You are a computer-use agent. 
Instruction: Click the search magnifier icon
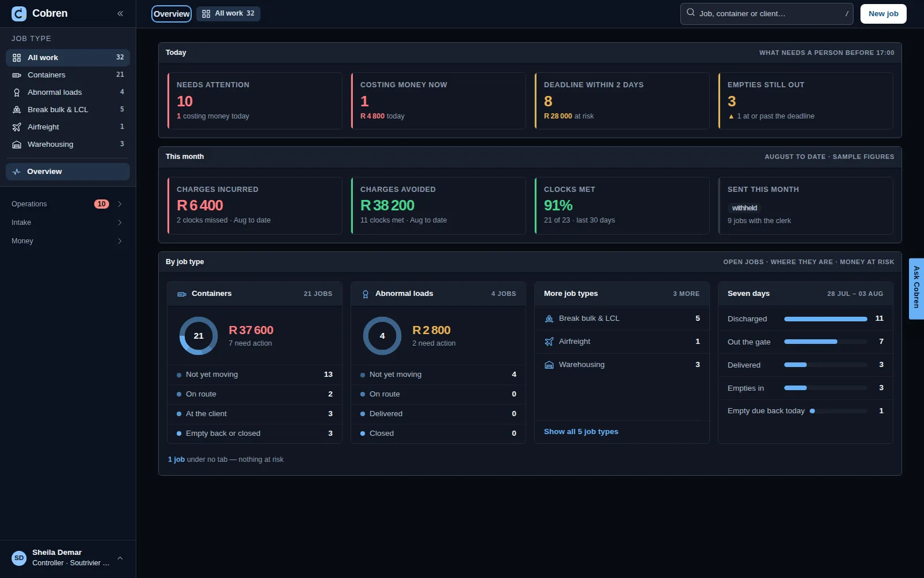(691, 12)
